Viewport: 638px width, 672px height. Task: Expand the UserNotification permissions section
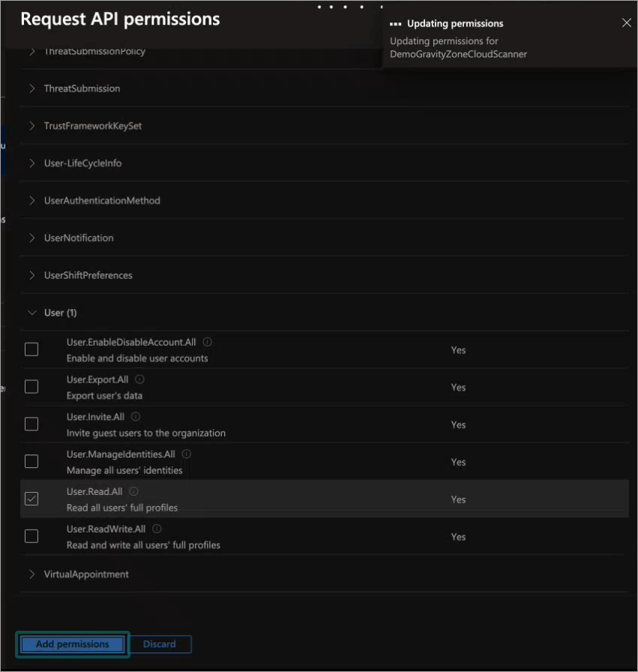(x=32, y=238)
